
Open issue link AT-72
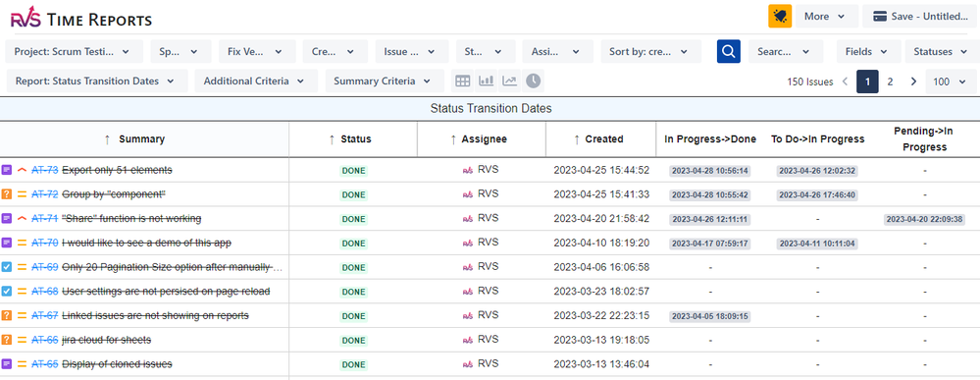point(44,194)
